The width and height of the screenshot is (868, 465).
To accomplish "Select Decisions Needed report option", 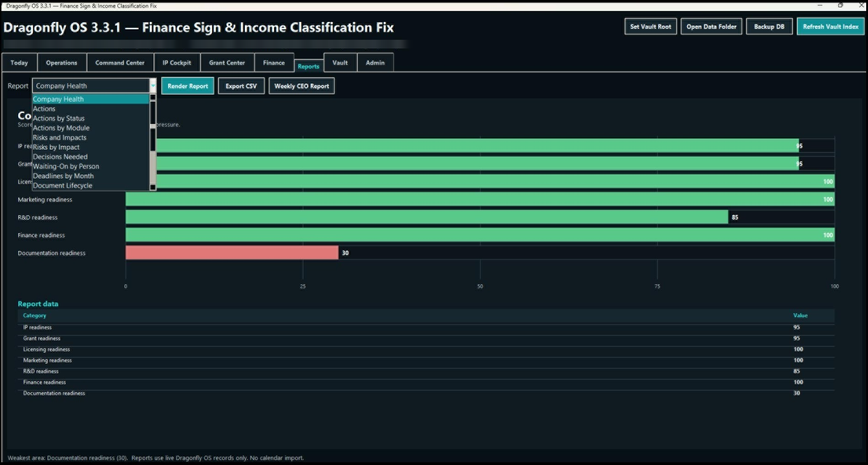I will (x=90, y=157).
